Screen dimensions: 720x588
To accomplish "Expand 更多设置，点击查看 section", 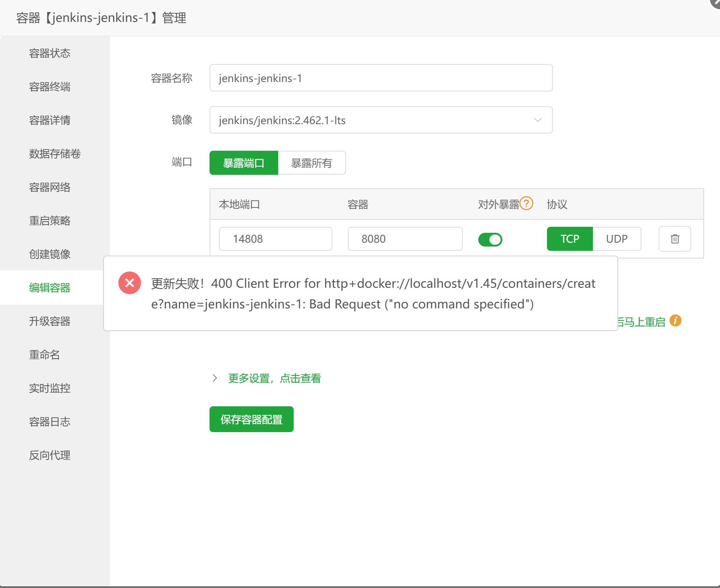I will pyautogui.click(x=274, y=378).
